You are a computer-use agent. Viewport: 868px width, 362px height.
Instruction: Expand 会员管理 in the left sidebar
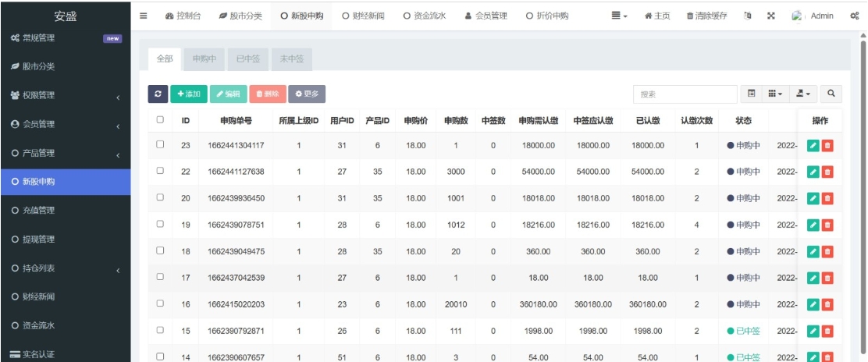(x=65, y=124)
